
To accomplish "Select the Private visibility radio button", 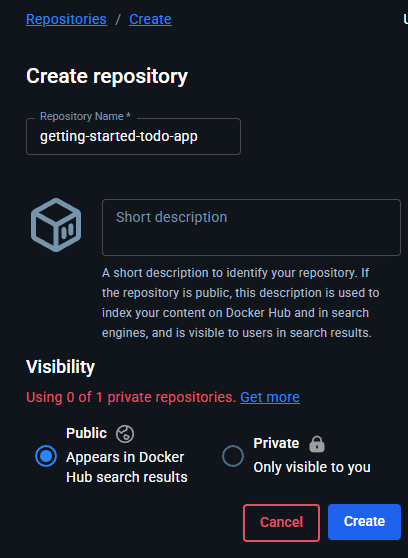I will (233, 456).
